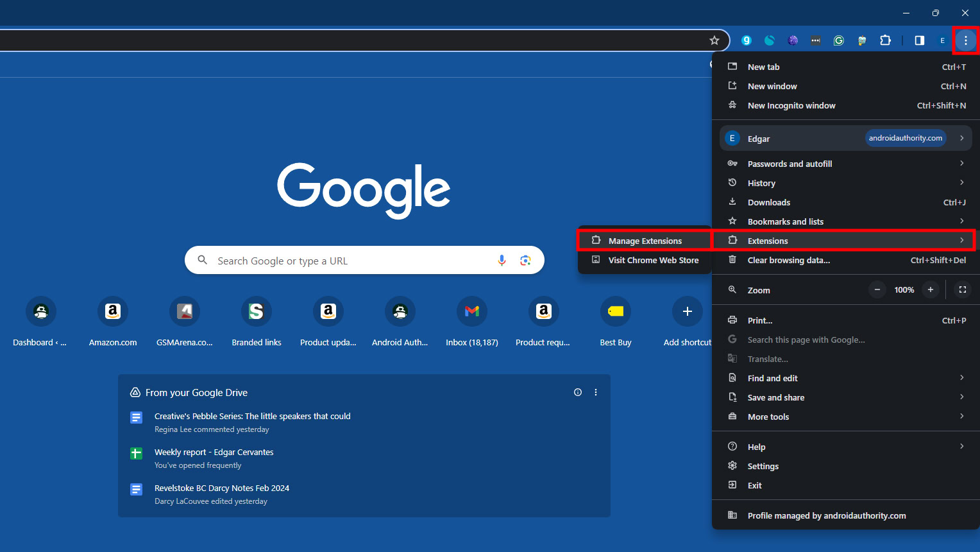Toggle fullscreen mode in Zoom row
980x552 pixels.
pyautogui.click(x=962, y=290)
